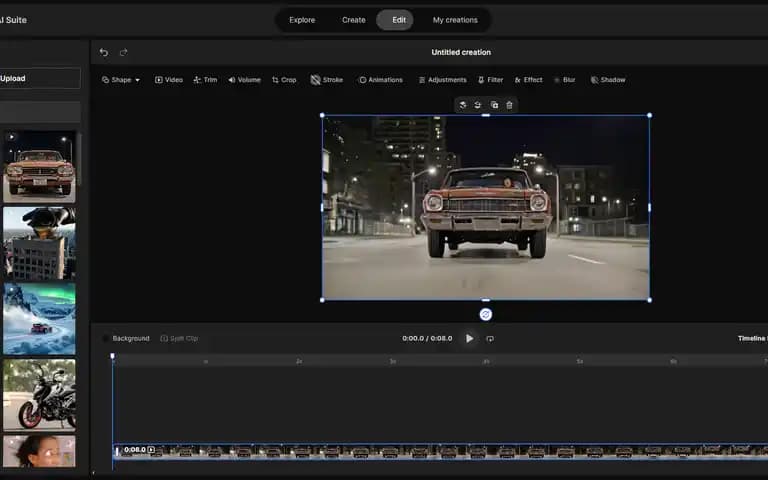Open the Adjustments panel
The height and width of the screenshot is (480, 768).
click(x=442, y=80)
